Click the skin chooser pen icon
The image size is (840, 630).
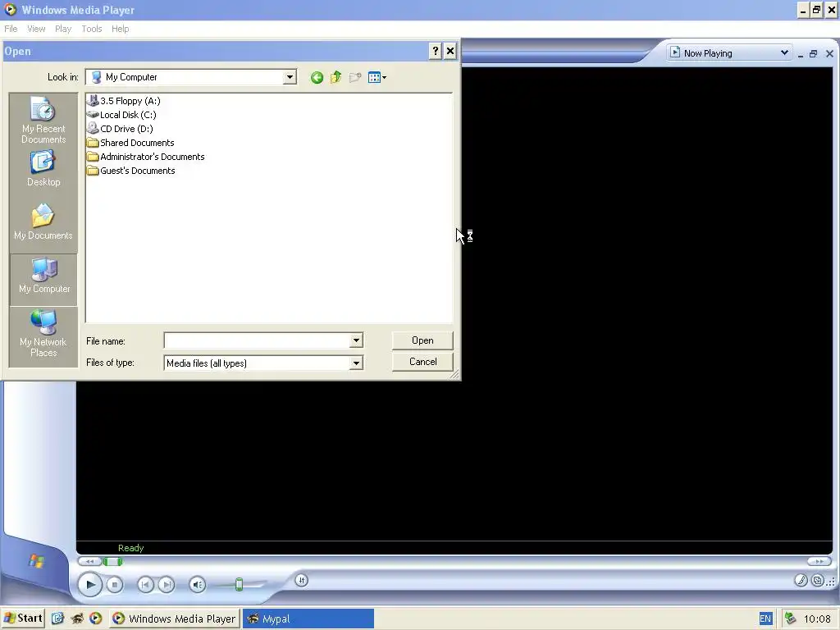pos(801,580)
